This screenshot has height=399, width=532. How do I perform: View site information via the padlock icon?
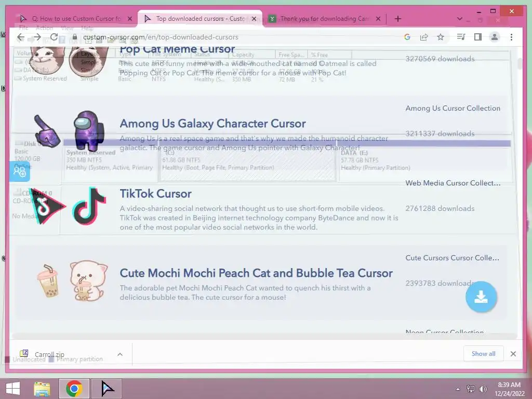pos(75,37)
